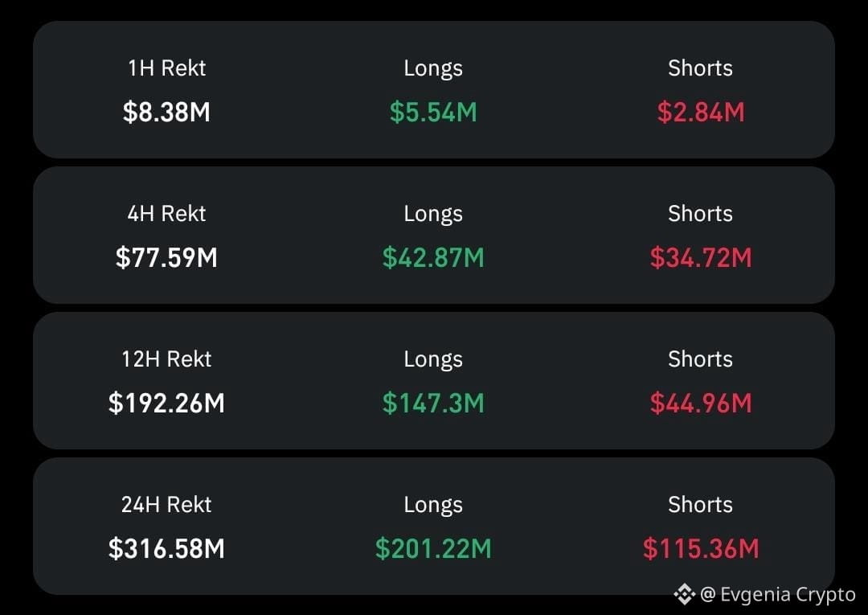868x615 pixels.
Task: Select the 4H Longs value $42.87M
Action: point(433,257)
